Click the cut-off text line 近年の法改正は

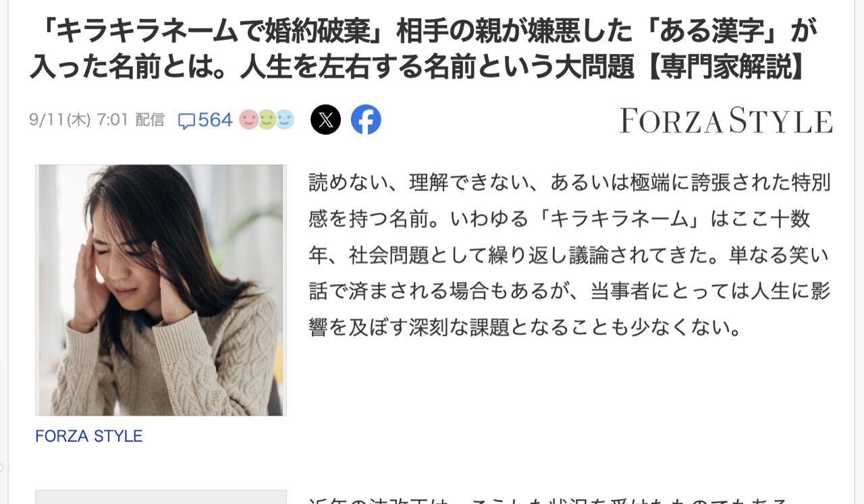(548, 500)
